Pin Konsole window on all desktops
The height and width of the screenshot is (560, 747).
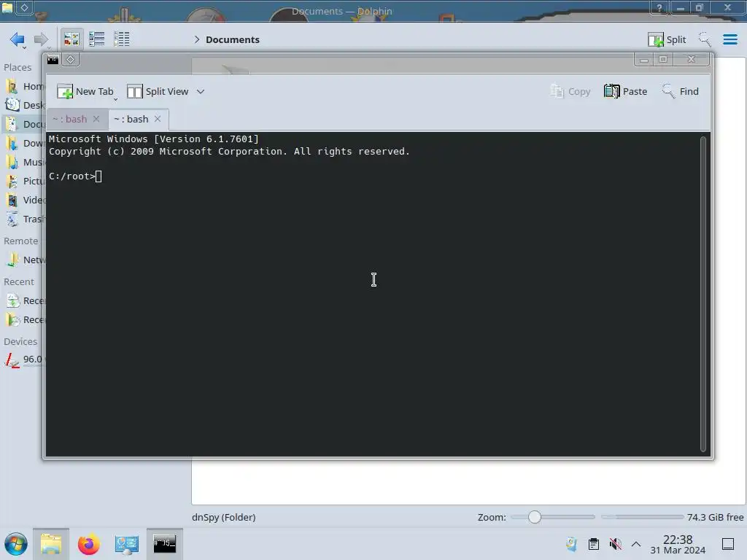[x=70, y=60]
